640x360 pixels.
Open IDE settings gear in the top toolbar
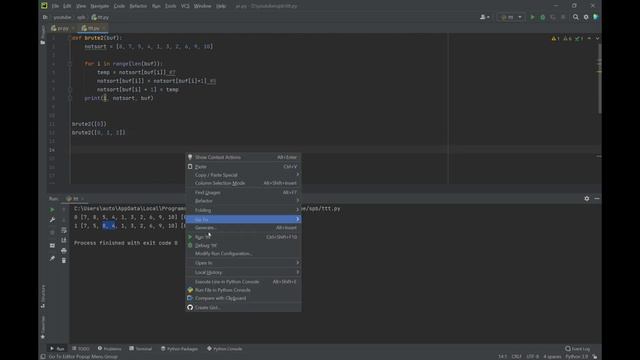tap(586, 17)
